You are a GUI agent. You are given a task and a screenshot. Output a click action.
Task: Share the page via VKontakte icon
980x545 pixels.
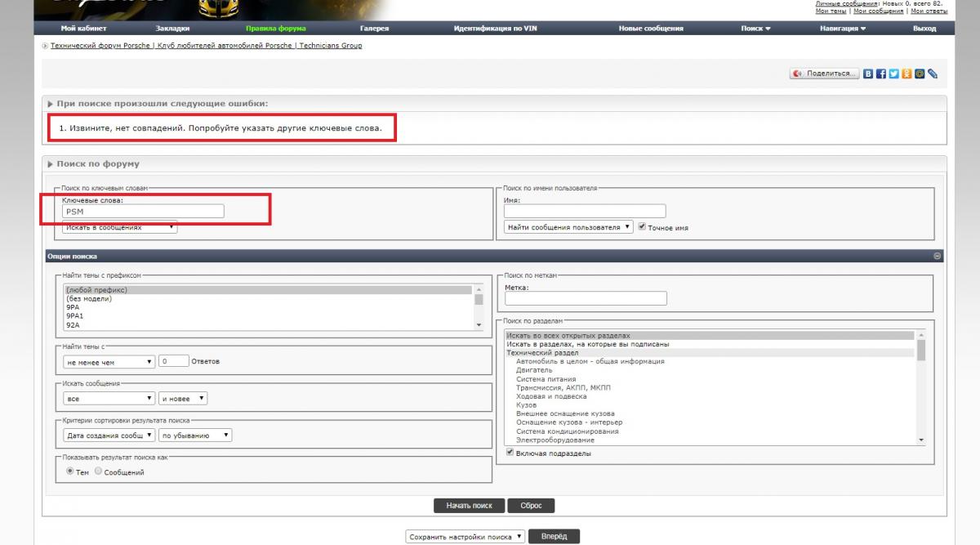pos(868,74)
